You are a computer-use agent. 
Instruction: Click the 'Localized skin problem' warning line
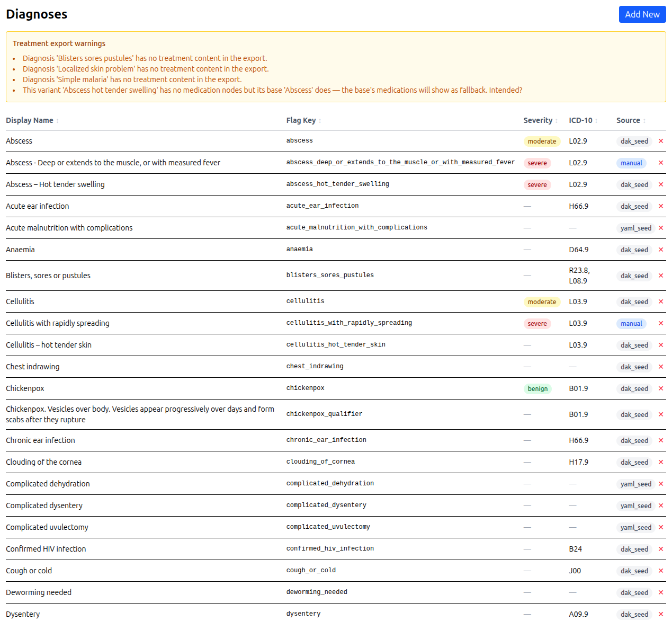146,69
